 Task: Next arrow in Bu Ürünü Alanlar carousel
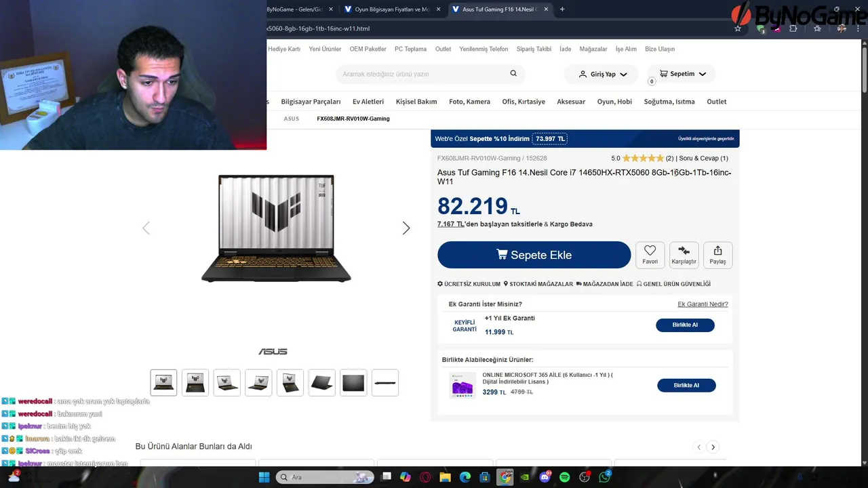coord(713,447)
